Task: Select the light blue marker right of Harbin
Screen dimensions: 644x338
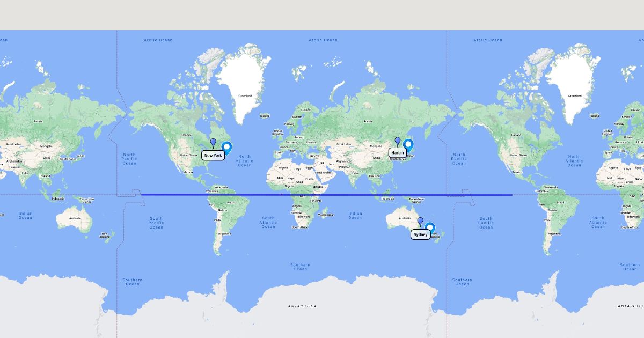Action: click(x=408, y=145)
